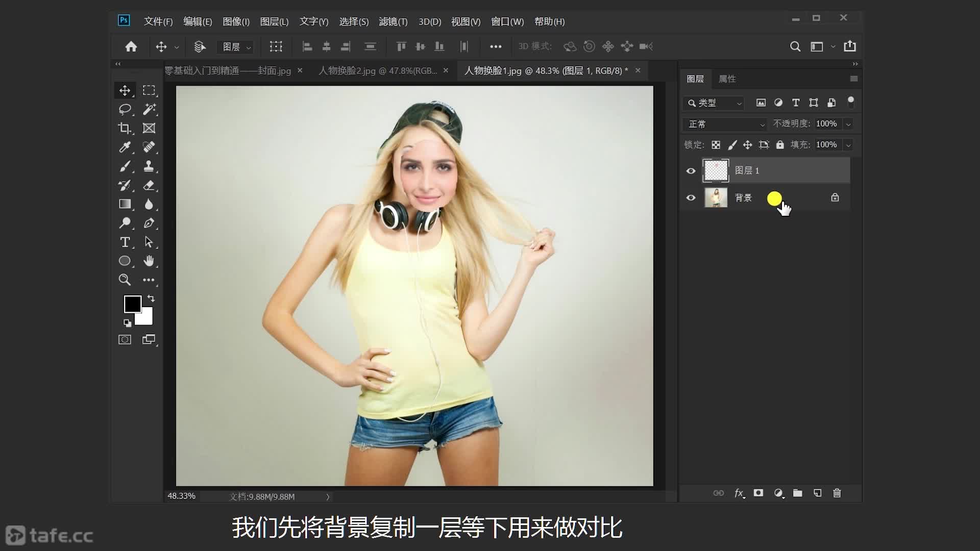Select the Hand tool
This screenshot has width=980, height=551.
(149, 261)
